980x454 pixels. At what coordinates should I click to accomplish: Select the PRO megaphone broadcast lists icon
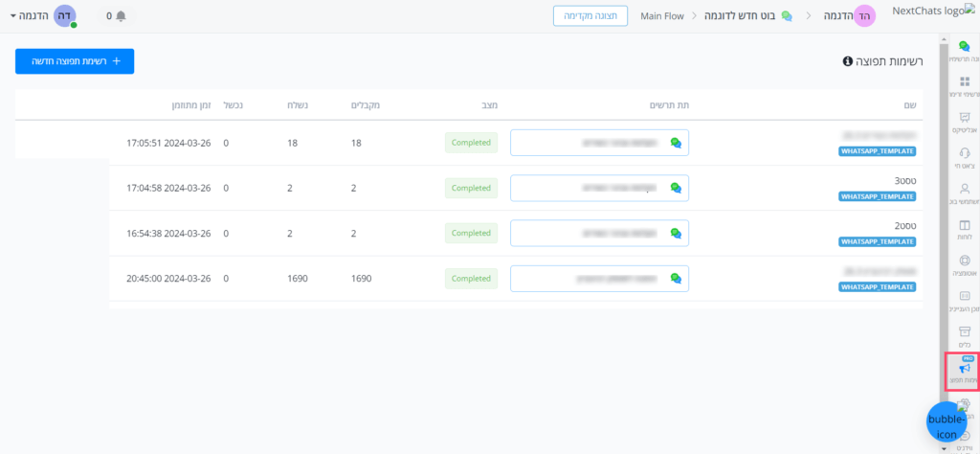click(x=964, y=370)
